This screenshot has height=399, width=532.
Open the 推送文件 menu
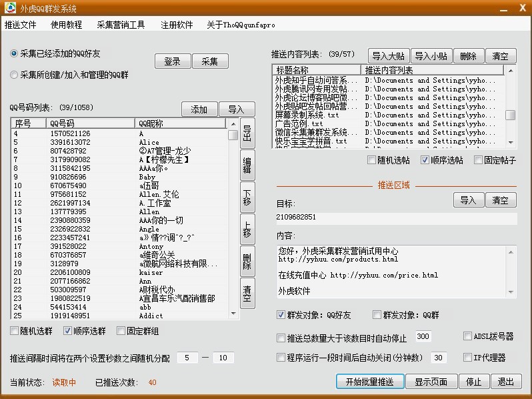[21, 25]
